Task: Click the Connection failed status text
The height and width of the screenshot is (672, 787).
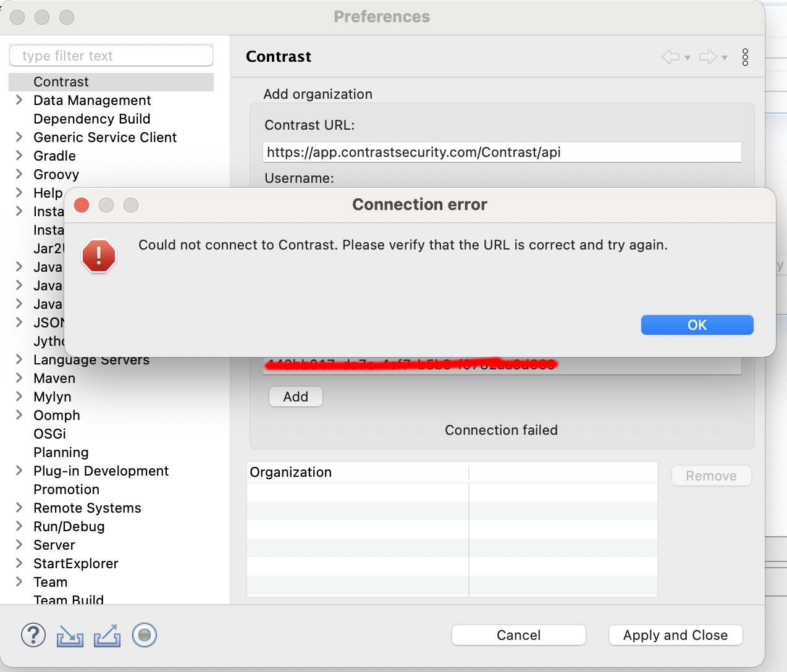Action: point(501,430)
